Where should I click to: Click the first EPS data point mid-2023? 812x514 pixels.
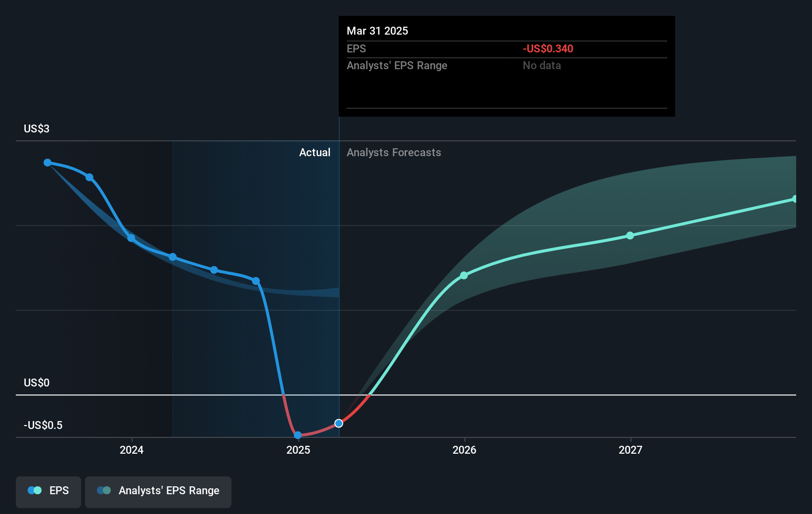coord(47,163)
